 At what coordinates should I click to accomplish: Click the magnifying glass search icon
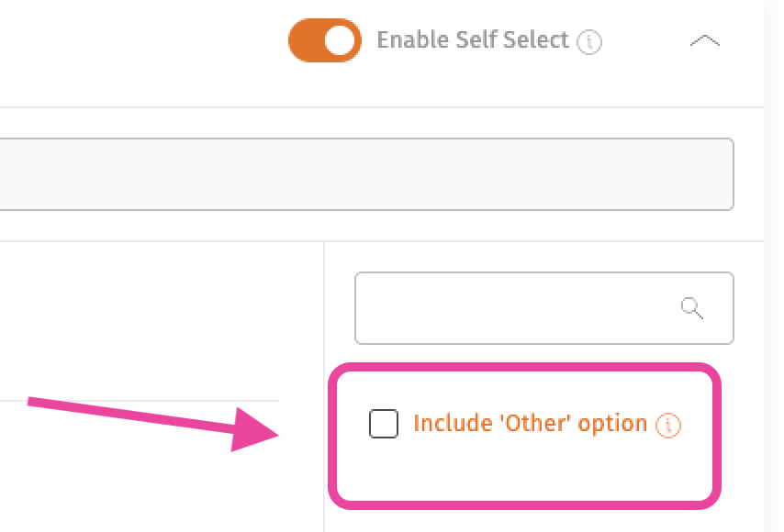click(x=692, y=307)
